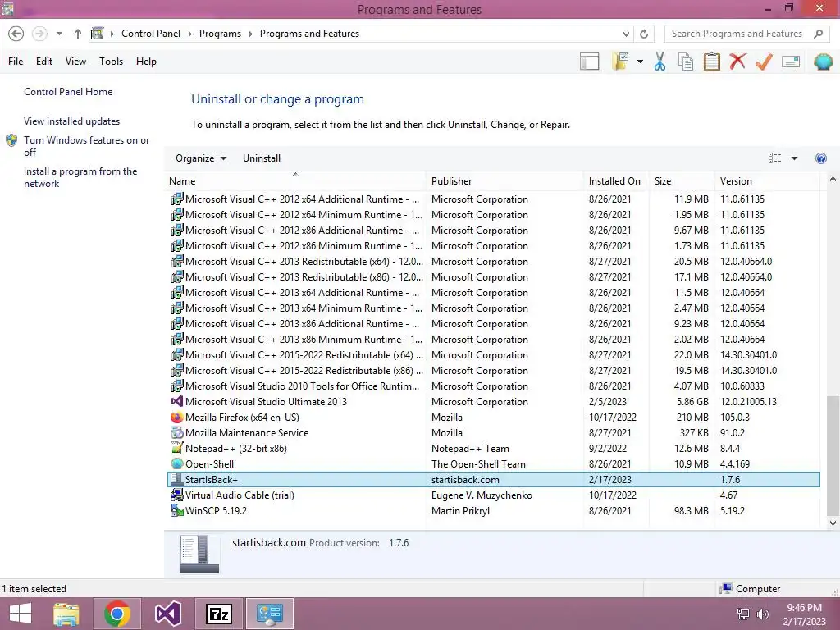
Task: Select Virtual Audio Cable (trial) entry
Action: tap(493, 495)
